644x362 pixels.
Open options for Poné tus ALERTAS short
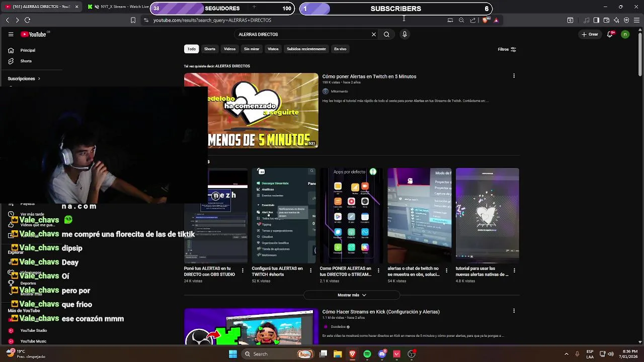(x=243, y=270)
